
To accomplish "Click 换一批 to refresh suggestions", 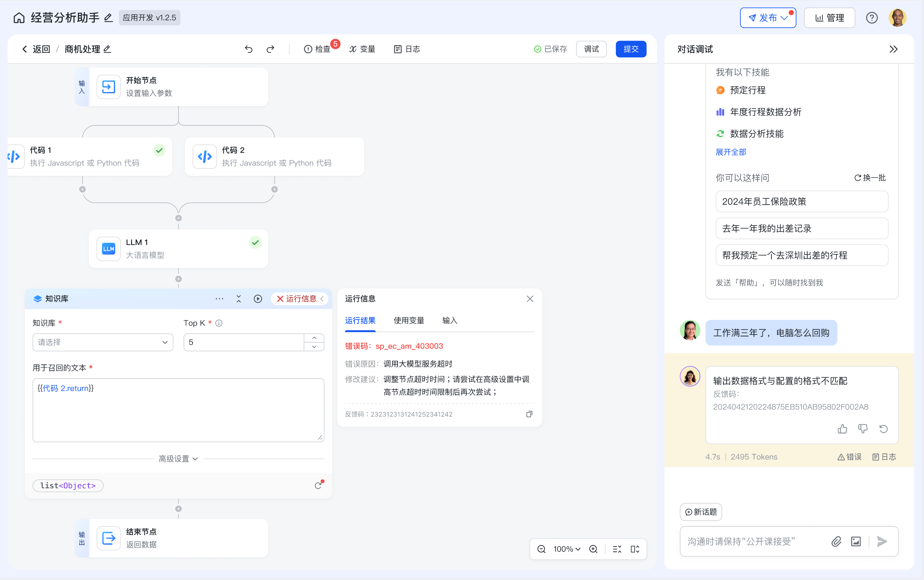I will point(870,178).
